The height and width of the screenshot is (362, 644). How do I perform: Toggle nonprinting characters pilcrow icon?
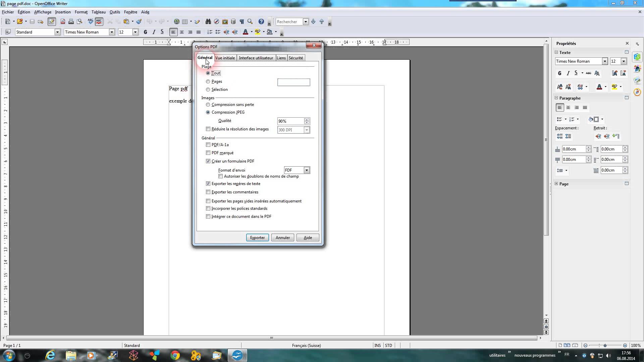click(242, 21)
